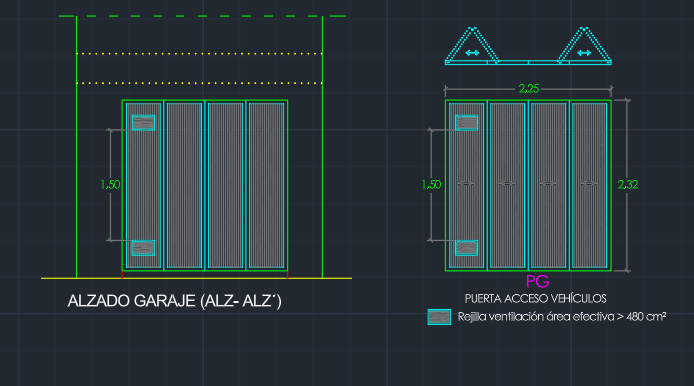
Task: Select the double arrow inside the right triangle
Action: coord(584,53)
